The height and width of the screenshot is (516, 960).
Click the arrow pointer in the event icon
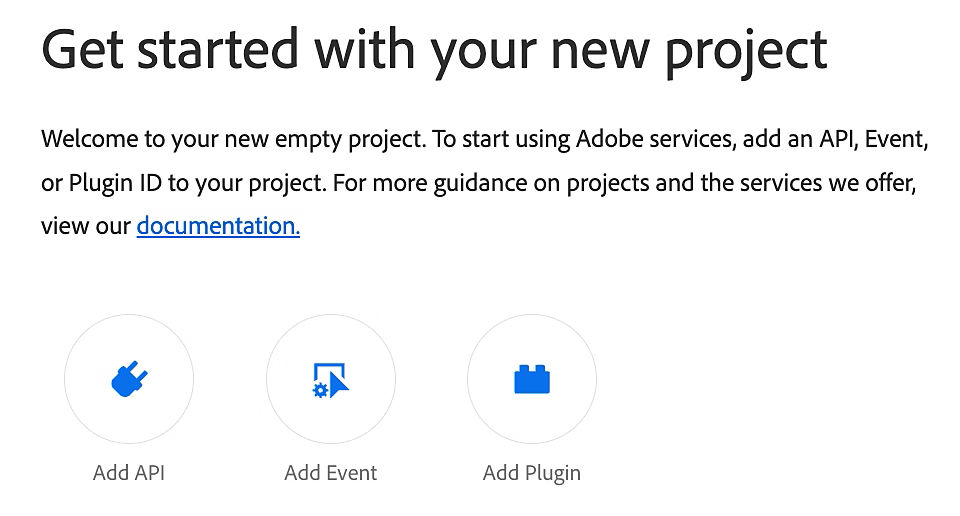[339, 384]
